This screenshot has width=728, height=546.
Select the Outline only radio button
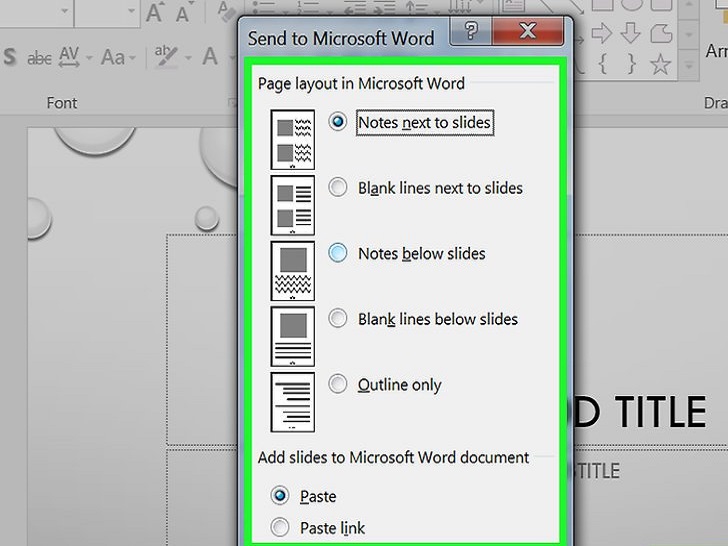click(338, 384)
